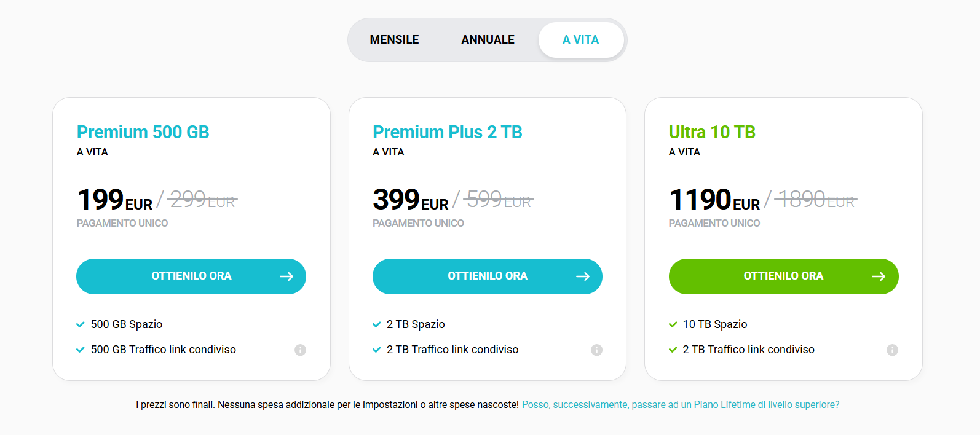This screenshot has height=435, width=980.
Task: Click green Ottienilo Ora for Ultra 10 TB
Action: tap(783, 276)
